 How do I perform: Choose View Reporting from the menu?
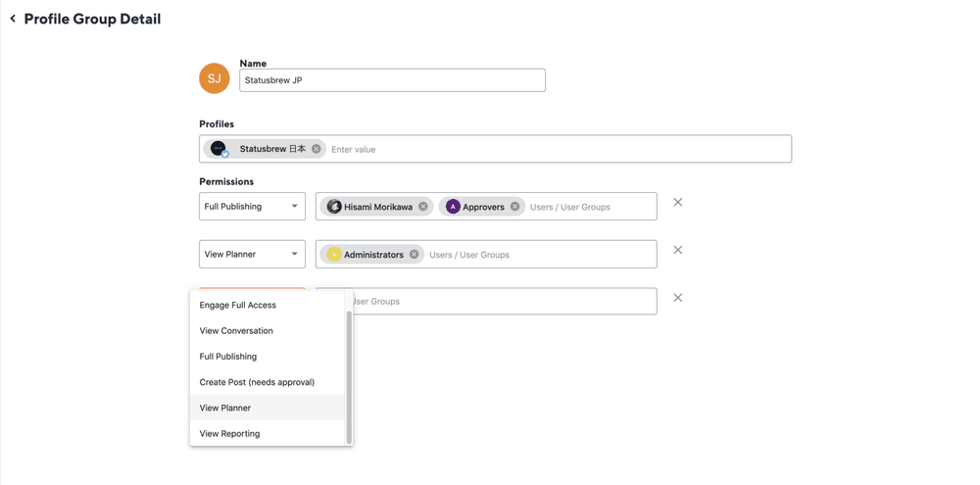coord(230,433)
